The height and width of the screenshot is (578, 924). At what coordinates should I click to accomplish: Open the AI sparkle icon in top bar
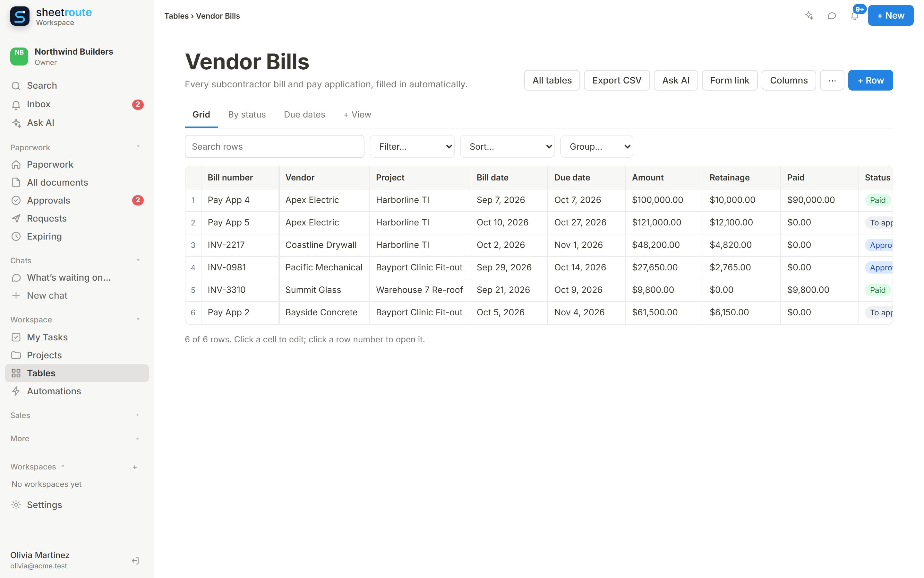[x=809, y=16]
